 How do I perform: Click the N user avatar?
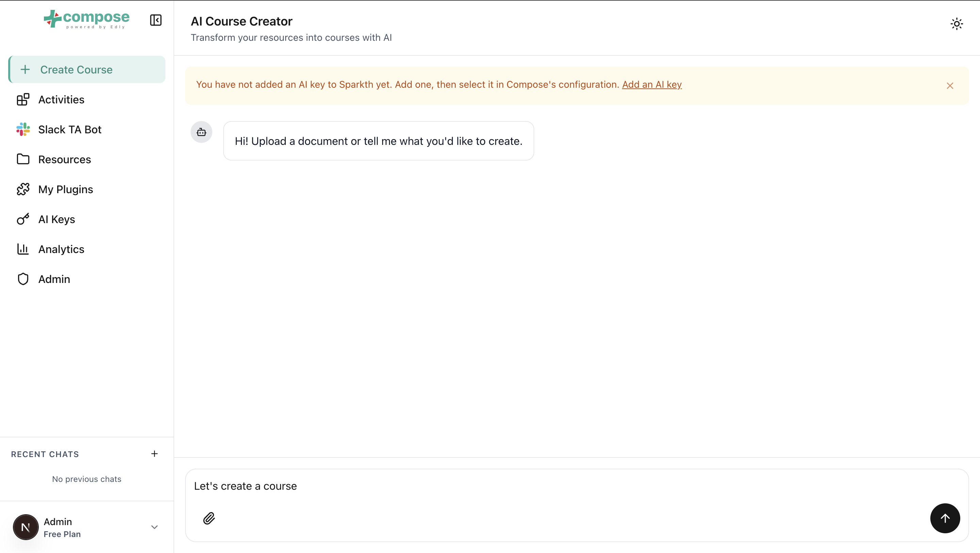coord(26,527)
